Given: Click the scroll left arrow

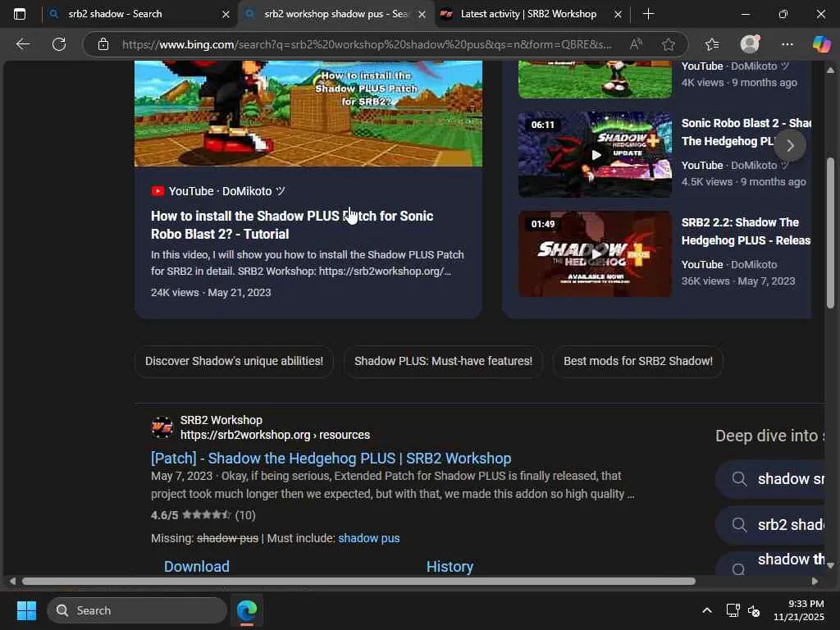Looking at the screenshot, I should coord(12,582).
